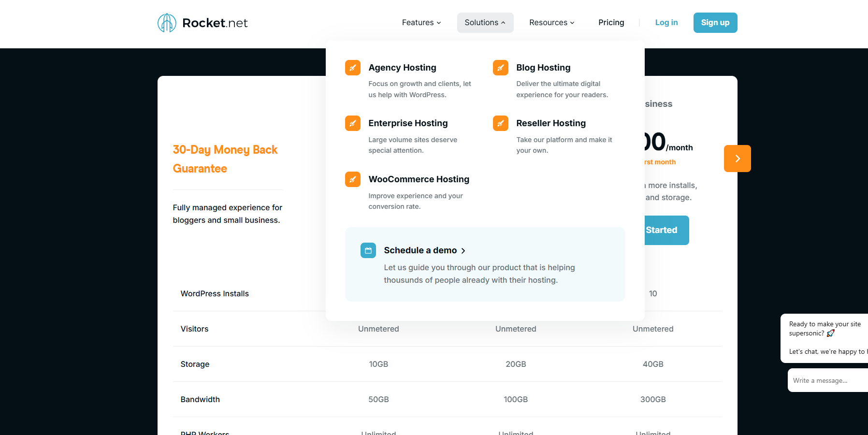
Task: Select Pricing in the navigation bar
Action: pos(611,22)
